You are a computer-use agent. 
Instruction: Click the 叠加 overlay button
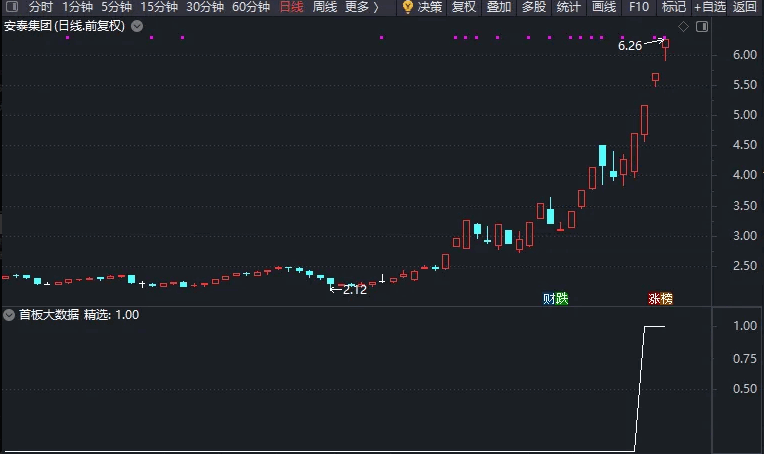pos(498,7)
